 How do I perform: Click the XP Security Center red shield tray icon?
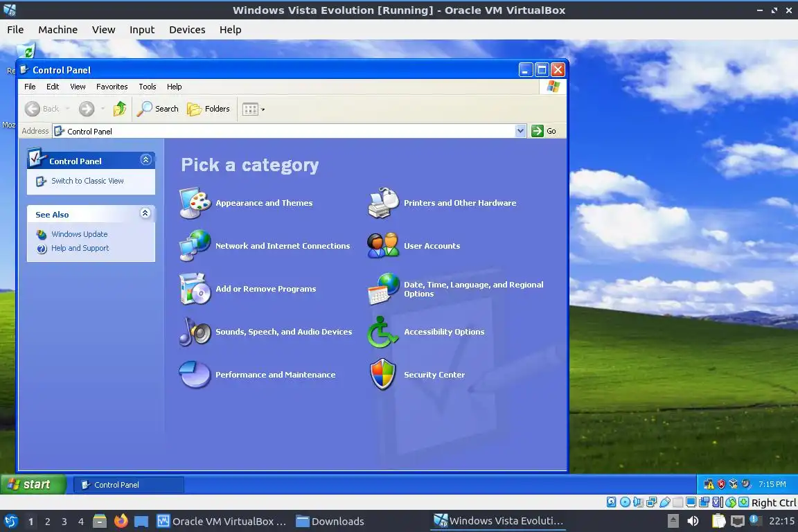[721, 484]
